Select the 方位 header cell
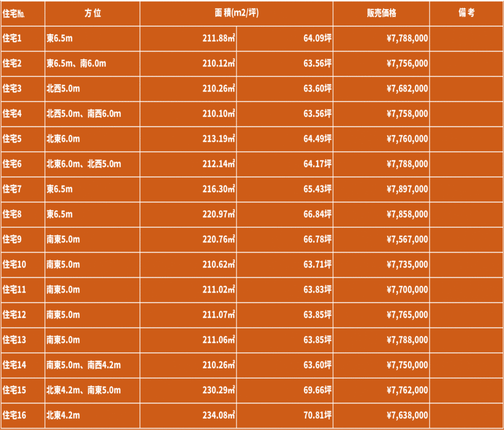Image resolution: width=504 pixels, height=430 pixels. [x=93, y=13]
